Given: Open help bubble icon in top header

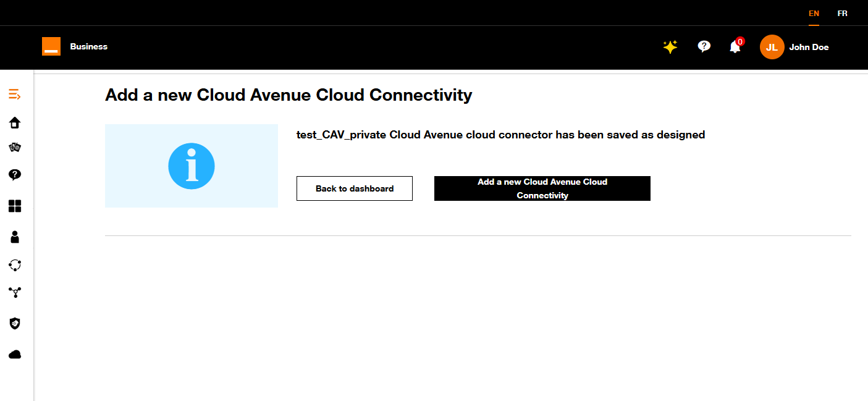Looking at the screenshot, I should tap(704, 46).
